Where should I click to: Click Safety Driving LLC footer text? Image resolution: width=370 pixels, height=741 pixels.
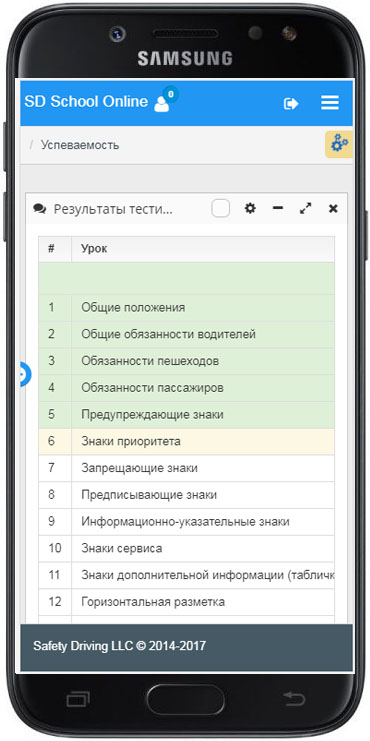120,646
